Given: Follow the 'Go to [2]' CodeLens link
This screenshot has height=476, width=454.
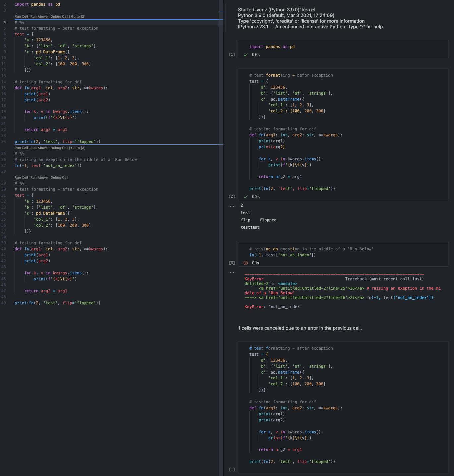Looking at the screenshot, I should pyautogui.click(x=79, y=16).
